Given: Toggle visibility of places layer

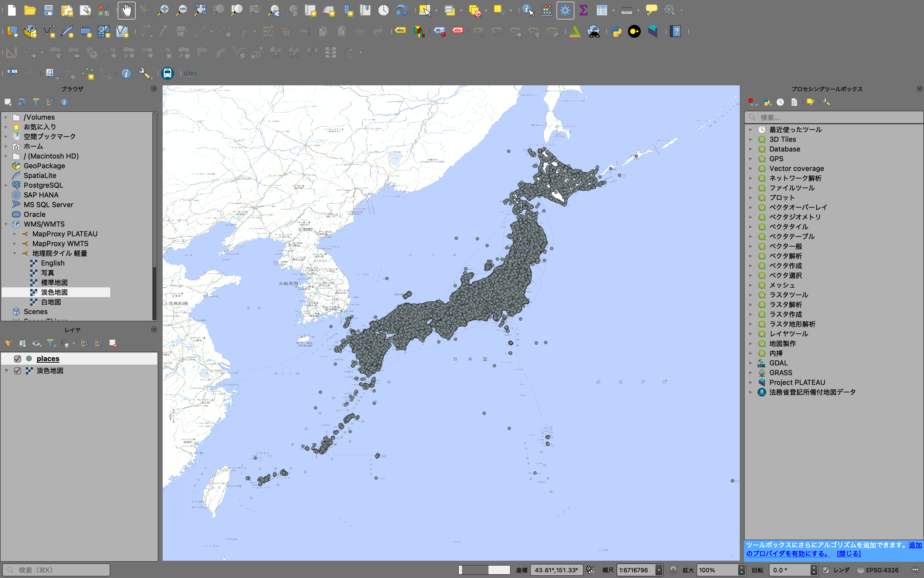Looking at the screenshot, I should pyautogui.click(x=18, y=359).
